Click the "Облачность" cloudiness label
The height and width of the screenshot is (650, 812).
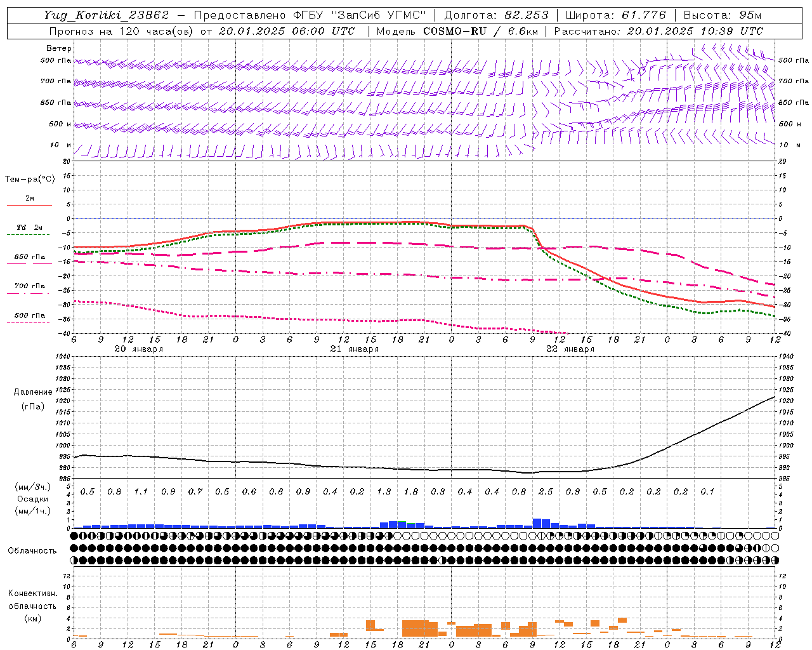pyautogui.click(x=32, y=550)
